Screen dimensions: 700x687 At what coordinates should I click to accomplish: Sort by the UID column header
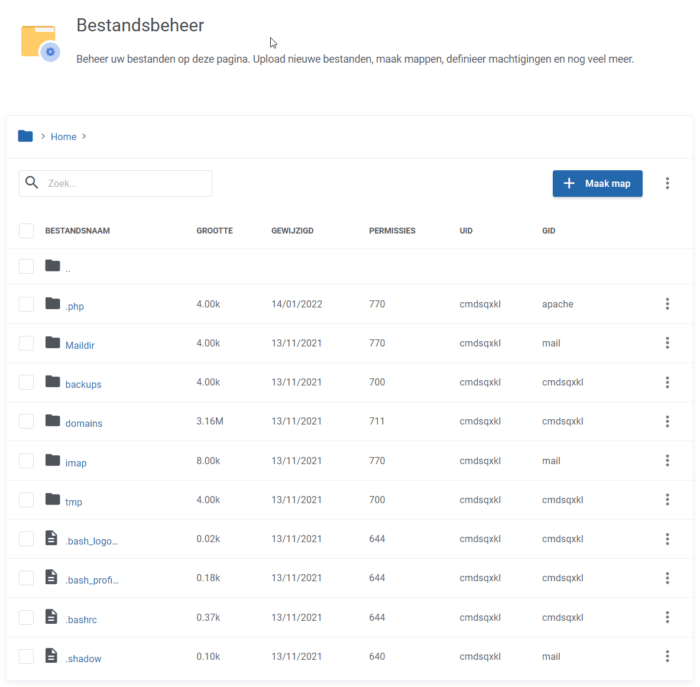(x=466, y=231)
